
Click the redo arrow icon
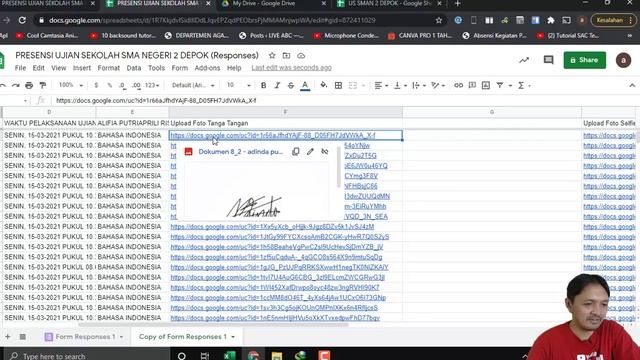point(16,85)
